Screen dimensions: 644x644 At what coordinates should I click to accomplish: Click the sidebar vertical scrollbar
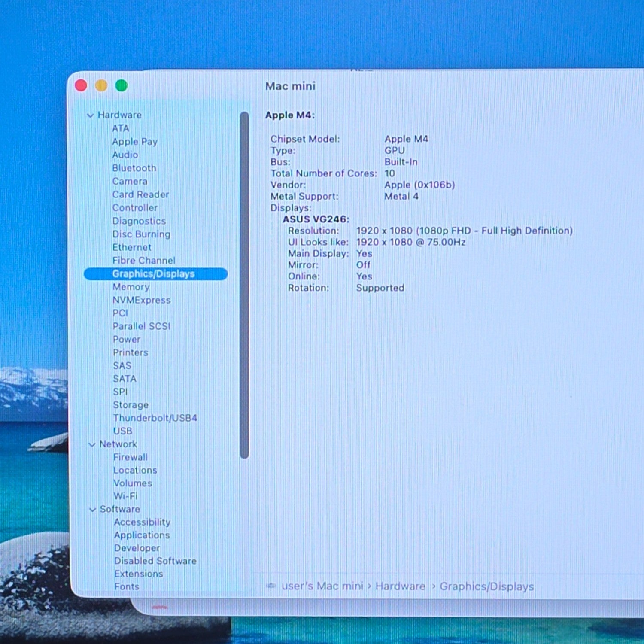245,285
